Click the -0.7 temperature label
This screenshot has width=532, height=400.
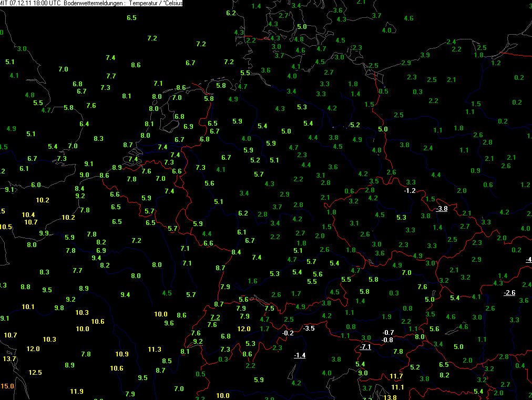click(x=388, y=332)
